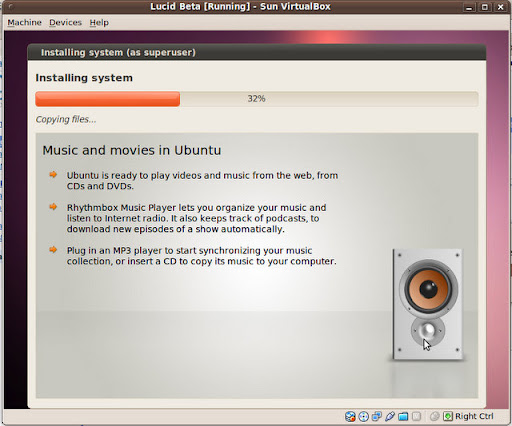The height and width of the screenshot is (426, 512).
Task: Click the USB devices status icon
Action: tap(390, 416)
